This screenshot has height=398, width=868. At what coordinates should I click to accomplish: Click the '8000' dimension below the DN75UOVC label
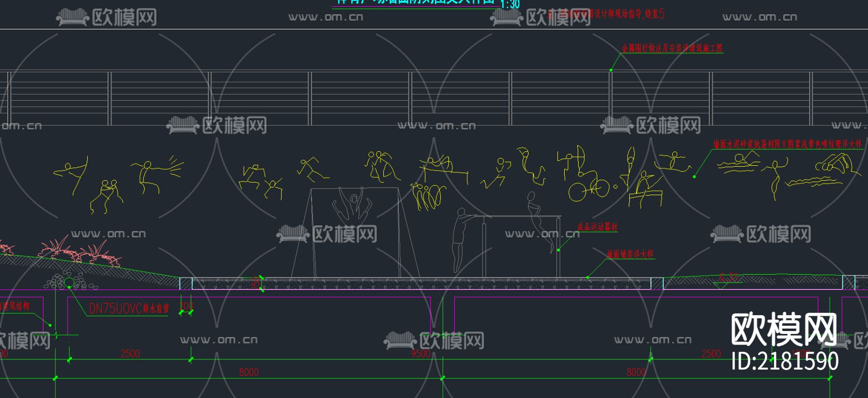[x=249, y=372]
